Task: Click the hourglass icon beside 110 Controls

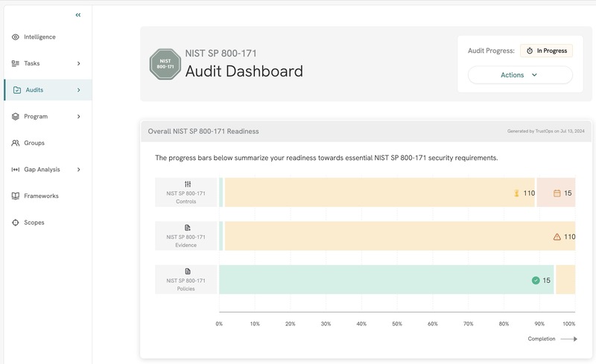Action: pyautogui.click(x=516, y=193)
